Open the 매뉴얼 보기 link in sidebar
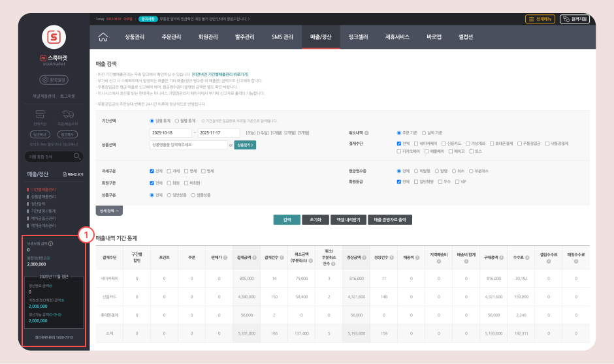Screen dimensions: 614x364 (x=73, y=175)
